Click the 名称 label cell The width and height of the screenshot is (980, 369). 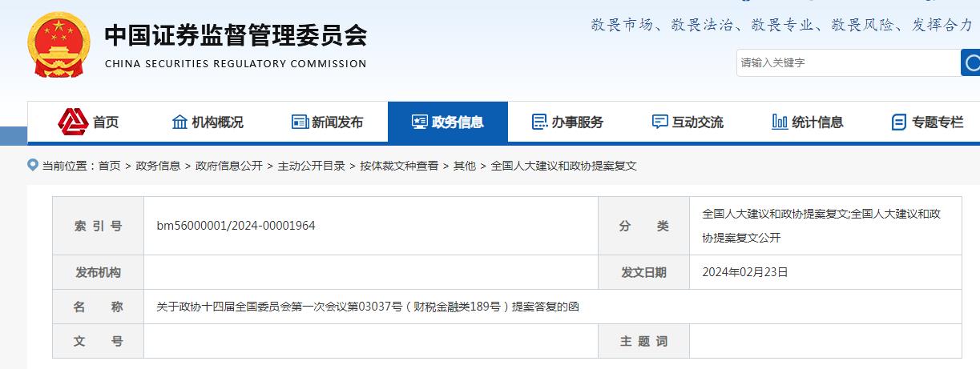(x=98, y=307)
